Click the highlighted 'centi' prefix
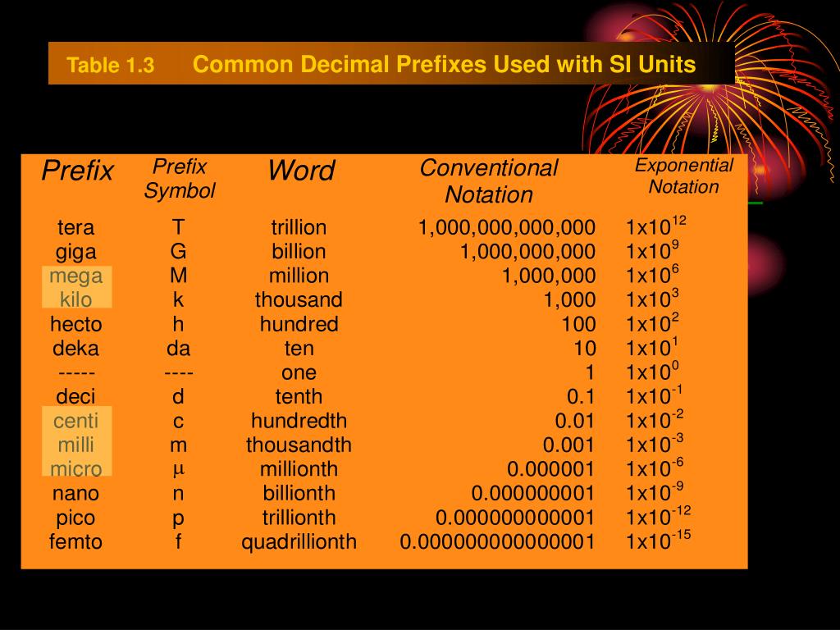This screenshot has height=630, width=840. click(x=75, y=421)
